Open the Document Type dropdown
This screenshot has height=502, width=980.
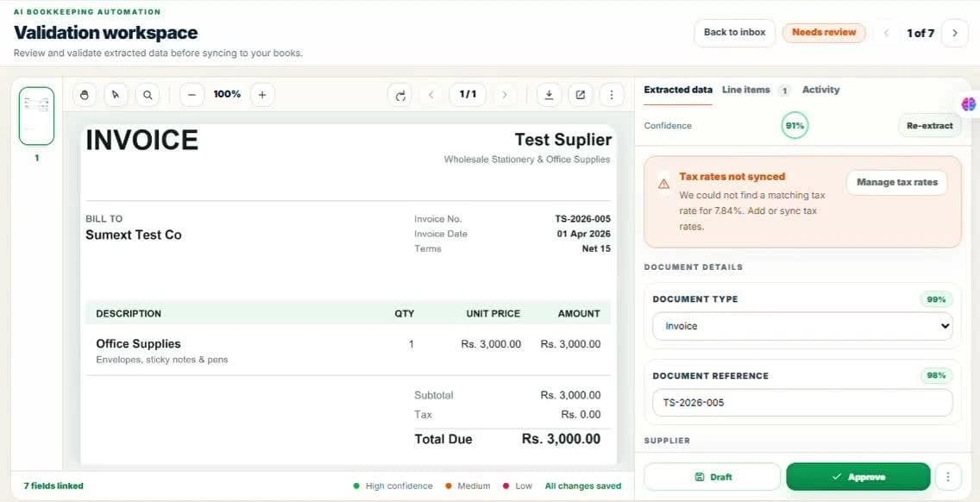(x=802, y=326)
